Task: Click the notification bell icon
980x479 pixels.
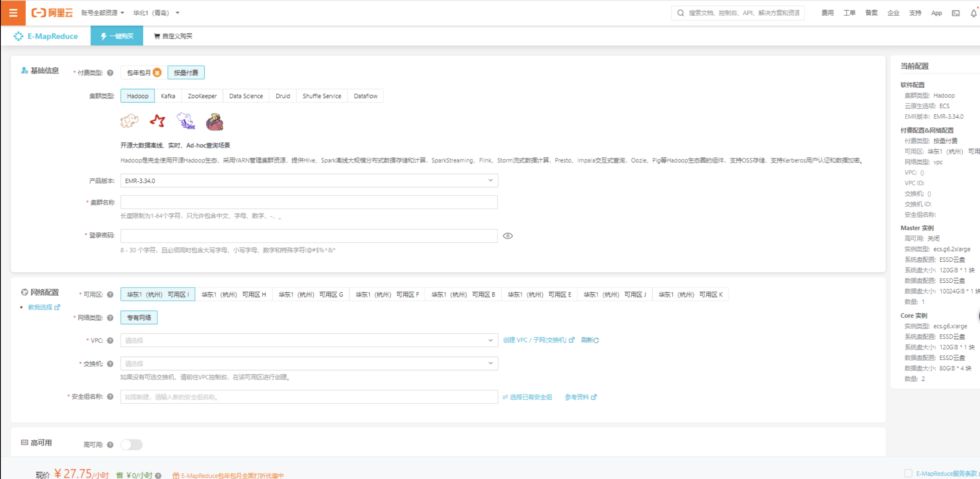Action: coord(973,13)
